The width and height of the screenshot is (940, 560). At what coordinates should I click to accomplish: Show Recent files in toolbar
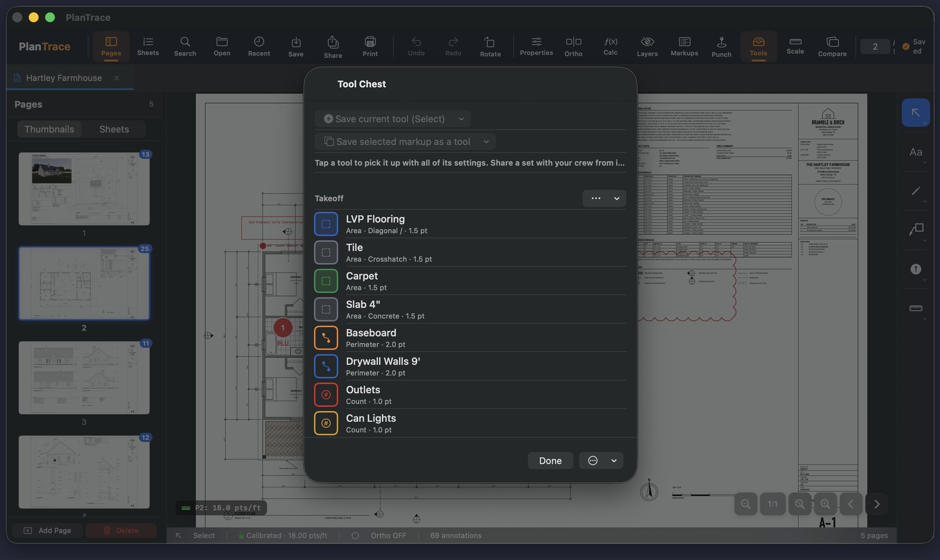(259, 46)
